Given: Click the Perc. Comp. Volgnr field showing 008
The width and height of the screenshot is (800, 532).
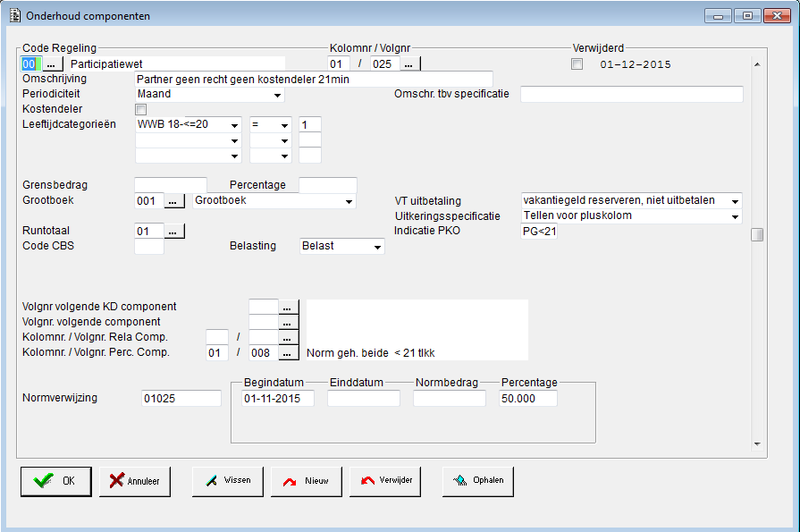Looking at the screenshot, I should click(x=264, y=353).
